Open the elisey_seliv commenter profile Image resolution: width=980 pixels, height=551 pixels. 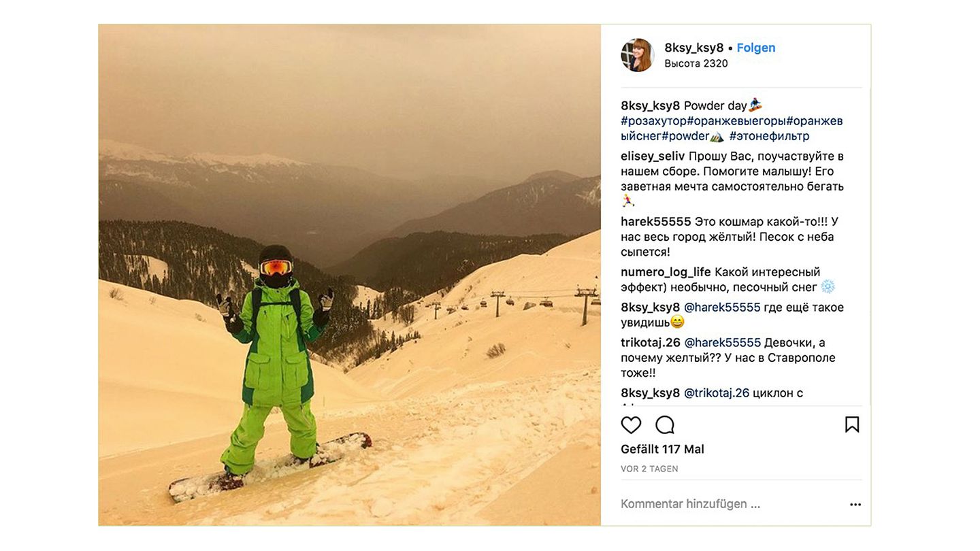pos(653,156)
